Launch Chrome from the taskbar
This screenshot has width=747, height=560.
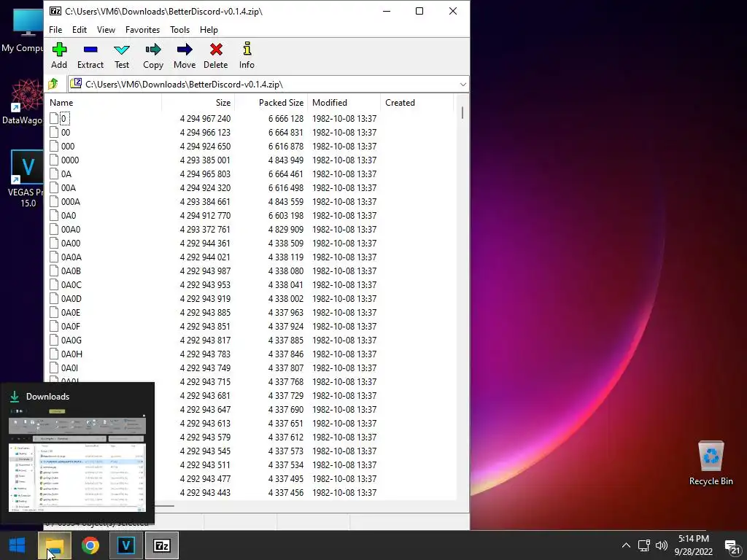tap(90, 545)
